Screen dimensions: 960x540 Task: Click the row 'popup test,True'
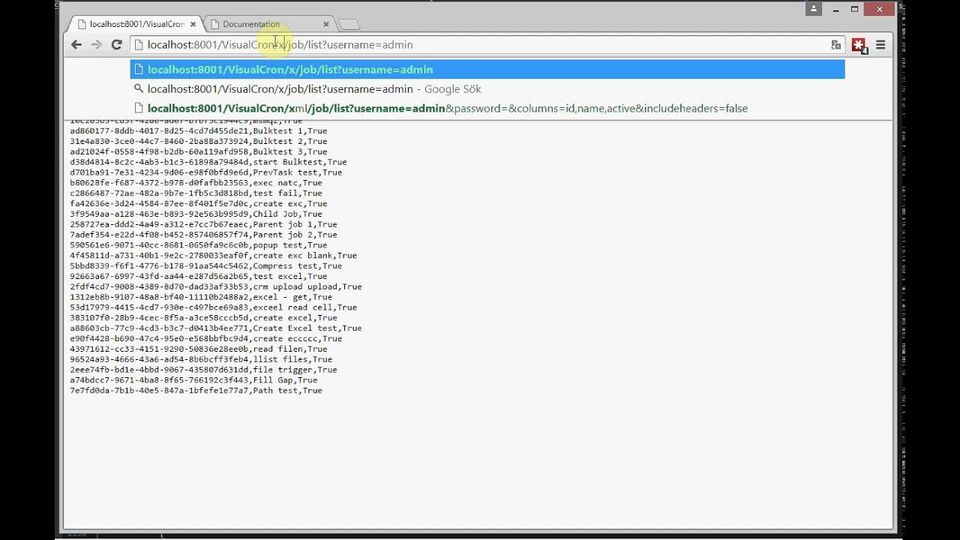(198, 246)
